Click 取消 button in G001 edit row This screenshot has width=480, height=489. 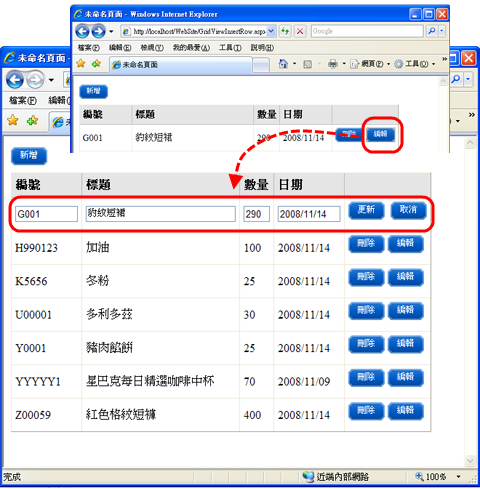(x=408, y=211)
